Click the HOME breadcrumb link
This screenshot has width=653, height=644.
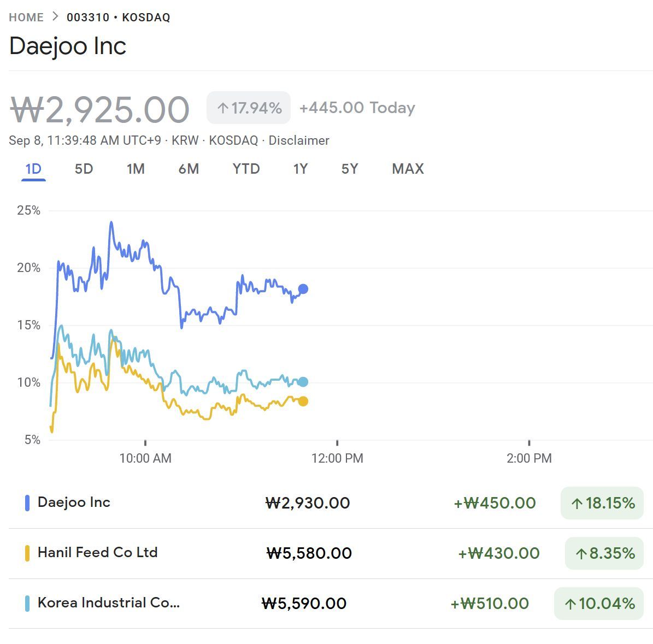click(x=26, y=17)
